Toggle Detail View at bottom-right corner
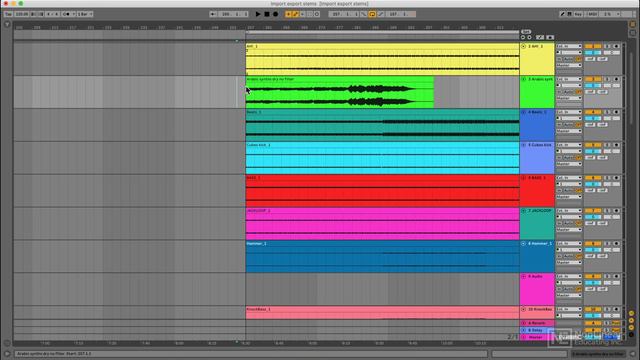This screenshot has width=640, height=360. coord(633,354)
